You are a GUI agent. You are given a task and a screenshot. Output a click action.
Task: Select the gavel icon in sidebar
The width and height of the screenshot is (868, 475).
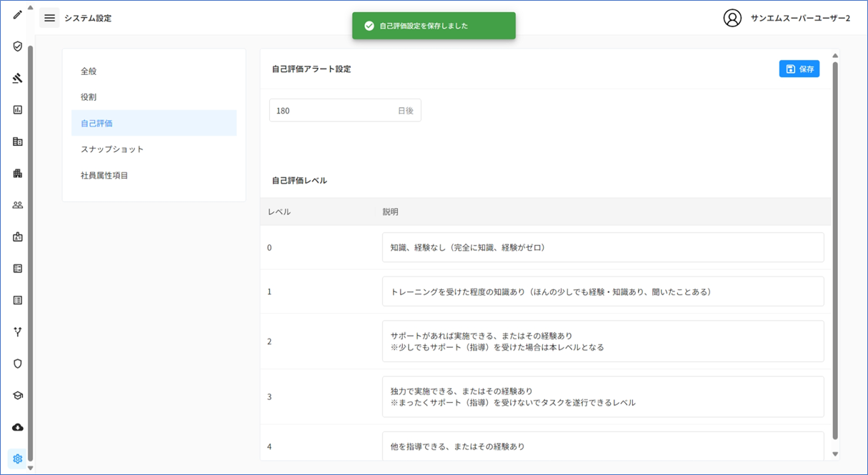18,78
